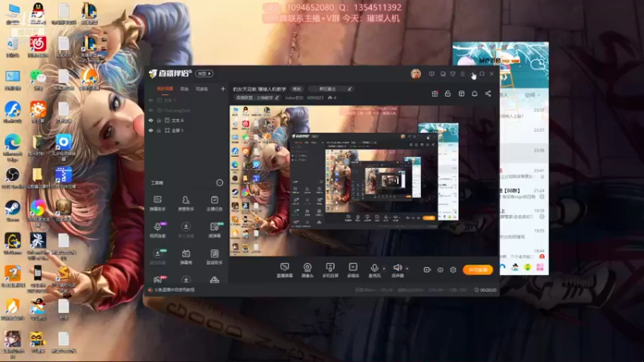Image resolution: width=644 pixels, height=362 pixels.
Task: Open the notification bell icon
Action: click(474, 93)
